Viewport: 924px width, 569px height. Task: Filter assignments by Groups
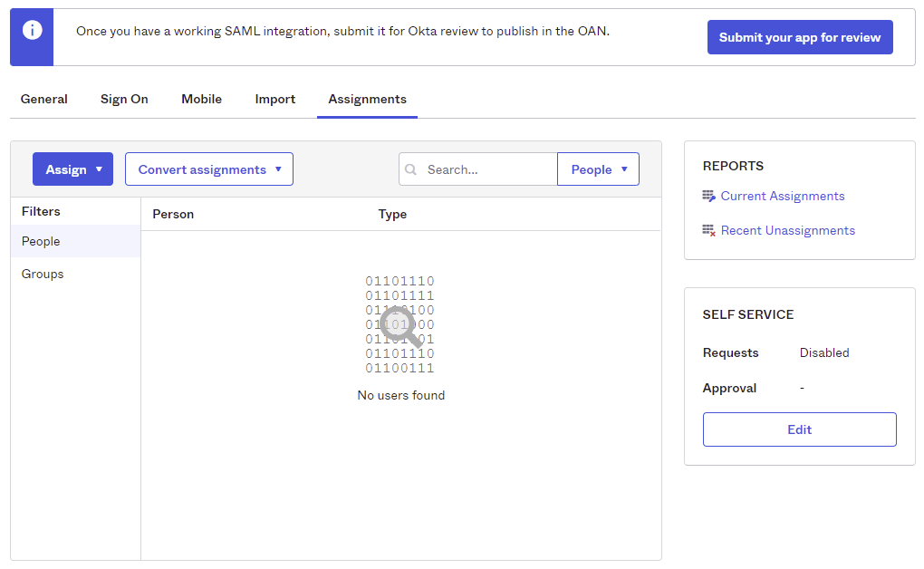[43, 274]
